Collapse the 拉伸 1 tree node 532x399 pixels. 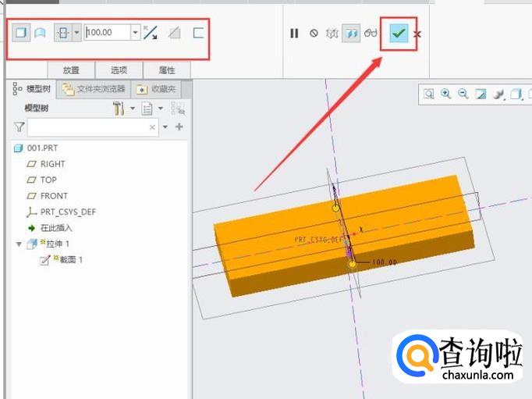click(x=19, y=244)
